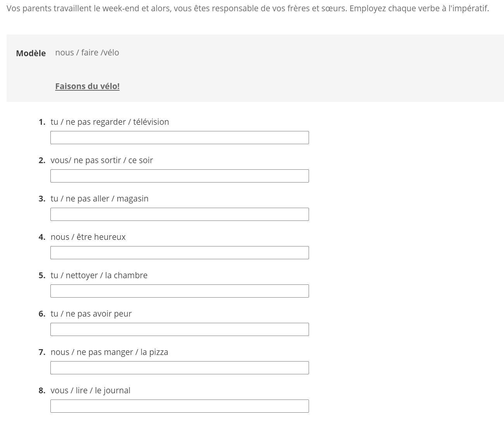This screenshot has width=504, height=422.
Task: Click prompt text 'tu / nettoyer / la chambre'
Action: click(99, 275)
